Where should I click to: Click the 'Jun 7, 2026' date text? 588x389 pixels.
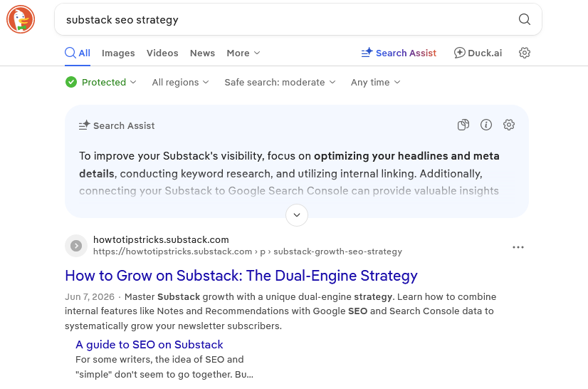pos(90,297)
